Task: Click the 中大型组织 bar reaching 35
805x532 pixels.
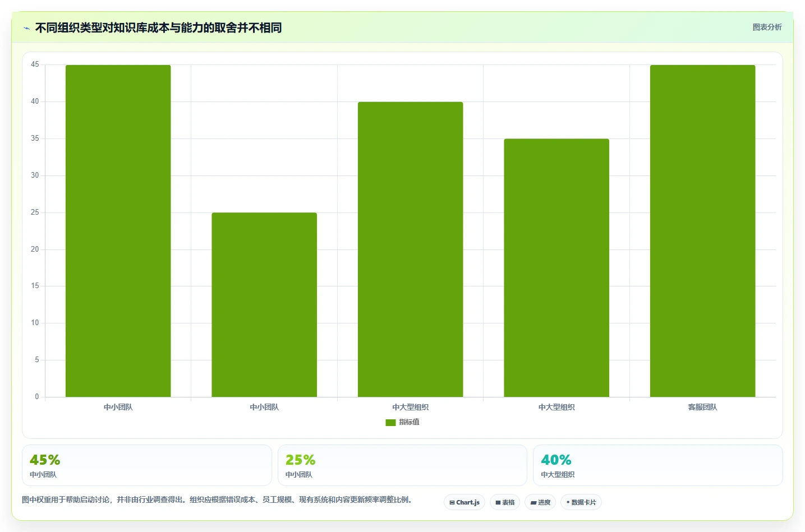Action: click(x=556, y=268)
